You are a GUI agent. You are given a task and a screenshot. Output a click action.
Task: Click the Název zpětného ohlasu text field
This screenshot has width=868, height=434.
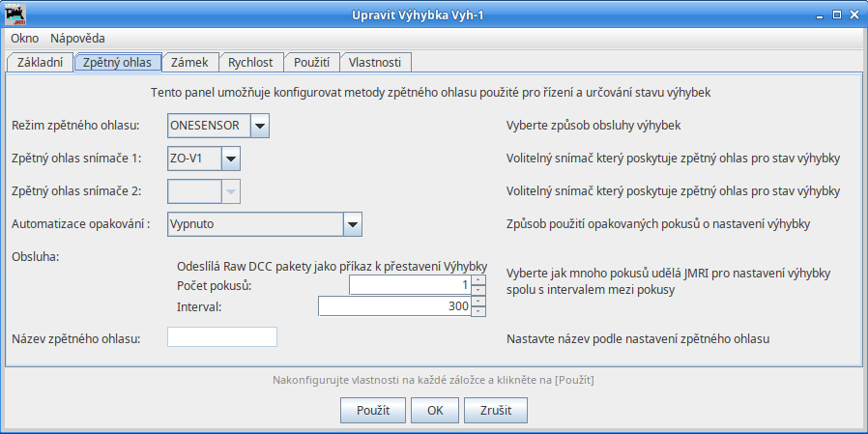[x=222, y=337]
